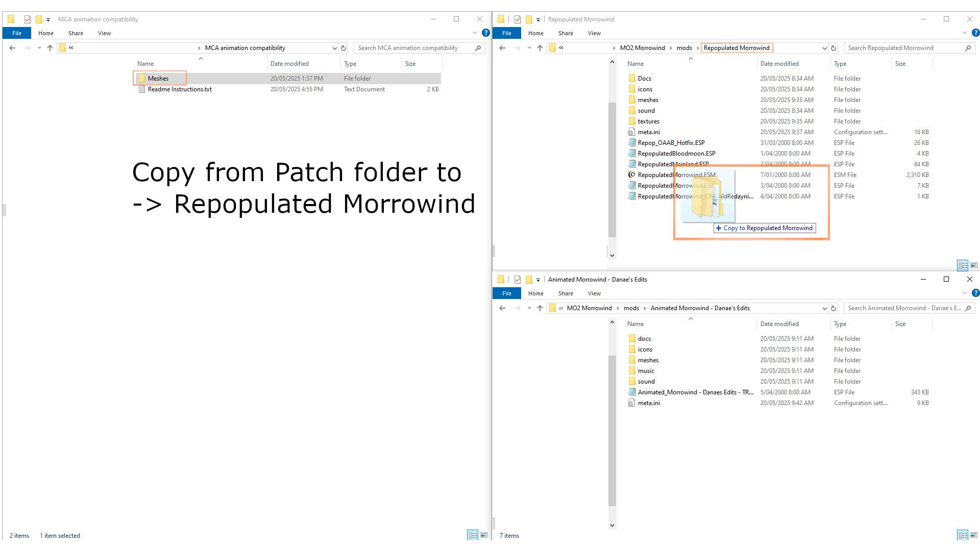Click Back arrow in Animated Morrowind window
The width and height of the screenshot is (980, 551).
coord(503,308)
